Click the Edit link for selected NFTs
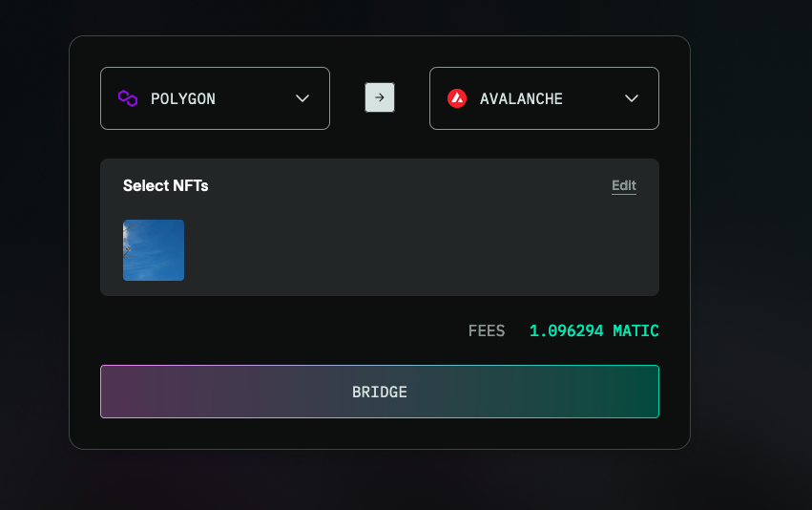The width and height of the screenshot is (812, 510). click(x=624, y=185)
